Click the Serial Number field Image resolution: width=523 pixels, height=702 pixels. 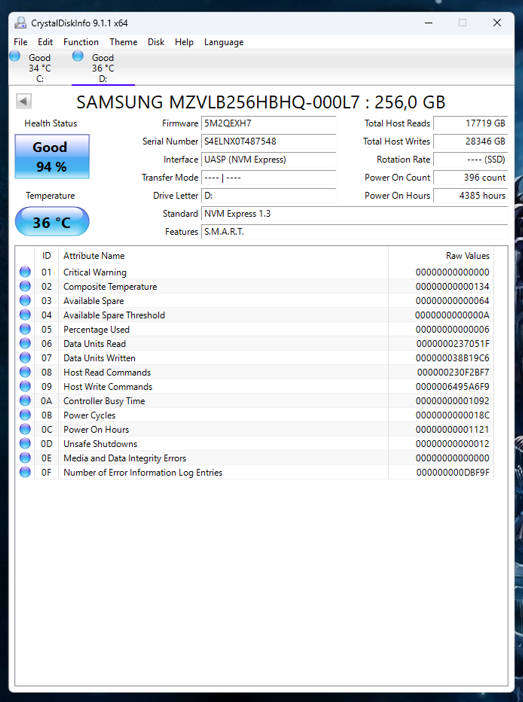point(269,141)
